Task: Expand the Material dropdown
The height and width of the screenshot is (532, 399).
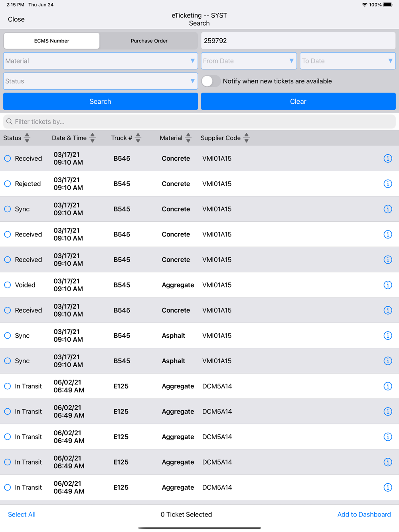Action: (101, 61)
